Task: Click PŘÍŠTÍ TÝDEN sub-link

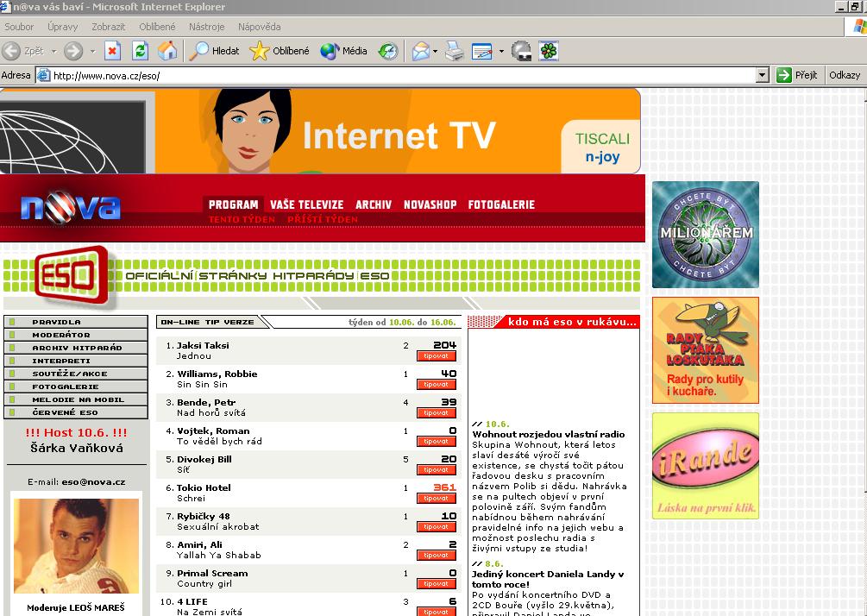Action: pos(323,219)
